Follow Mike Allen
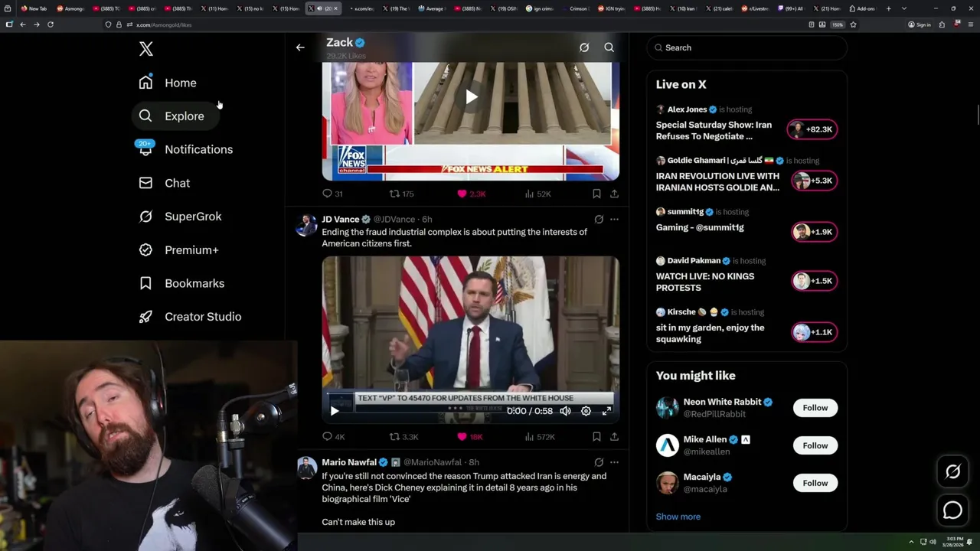The width and height of the screenshot is (980, 551). 815,445
